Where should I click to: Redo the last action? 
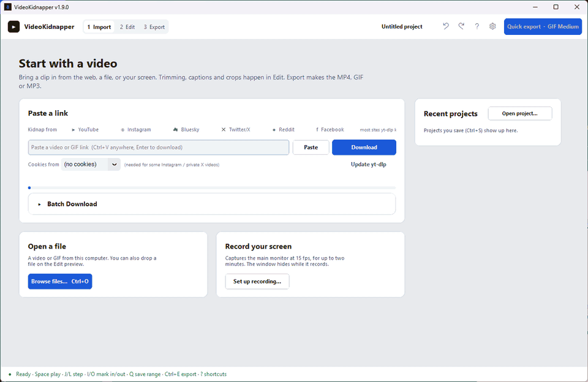click(x=461, y=26)
